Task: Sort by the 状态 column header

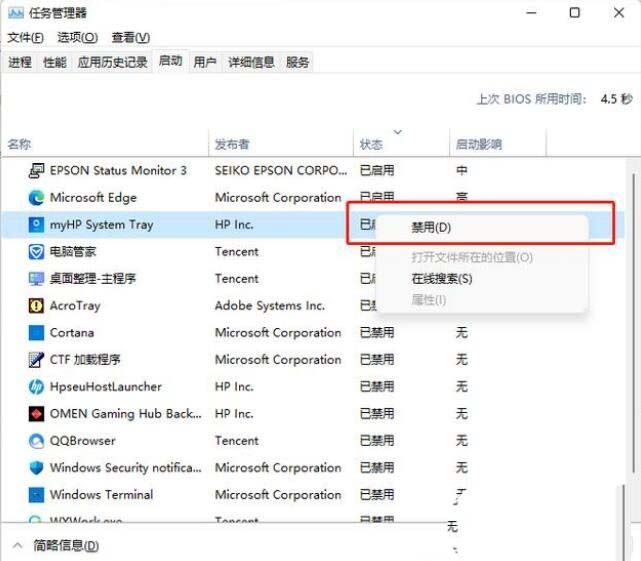Action: click(371, 145)
